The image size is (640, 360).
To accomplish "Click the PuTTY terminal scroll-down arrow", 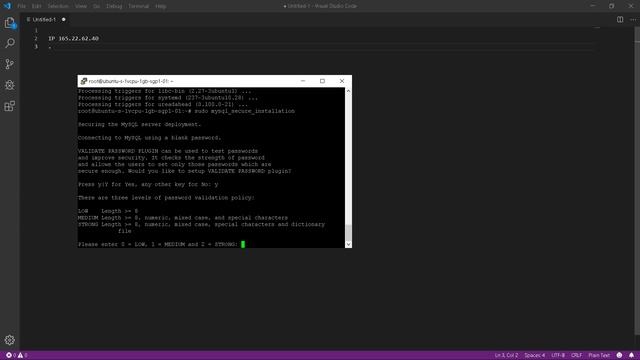I will pos(348,244).
